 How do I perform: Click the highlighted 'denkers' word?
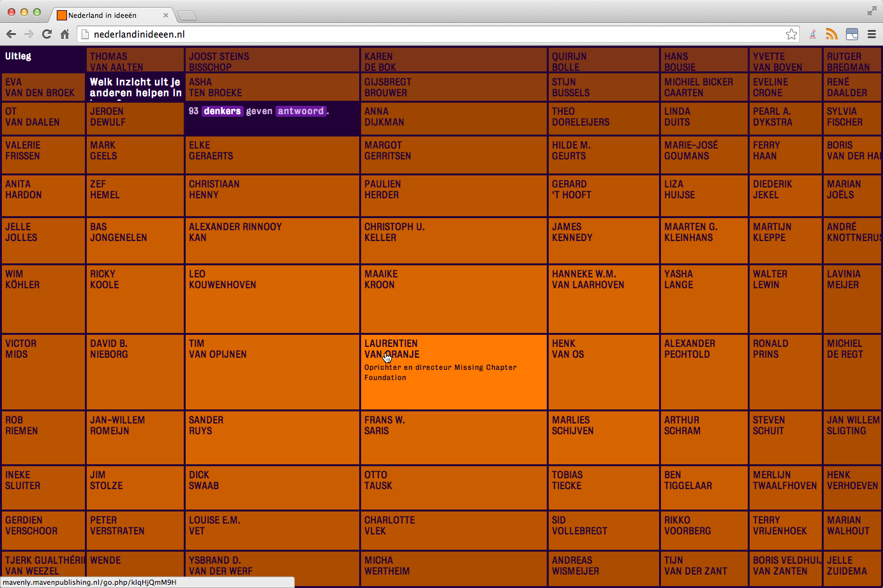[222, 111]
